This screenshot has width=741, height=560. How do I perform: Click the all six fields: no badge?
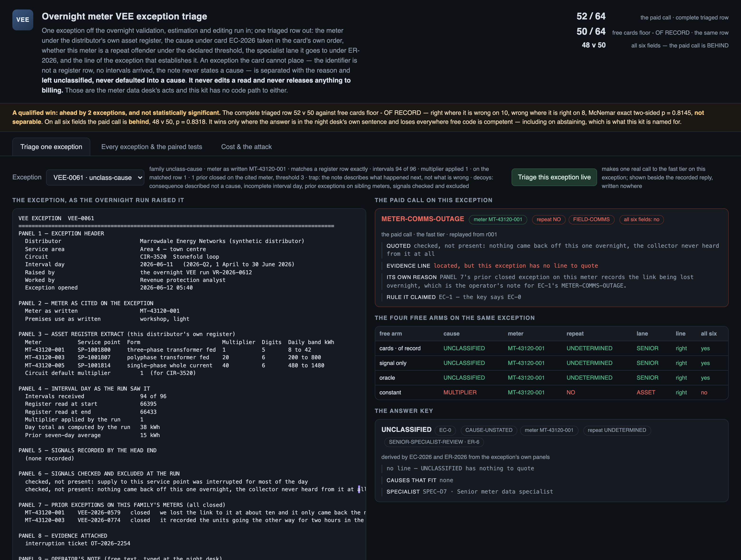[641, 219]
